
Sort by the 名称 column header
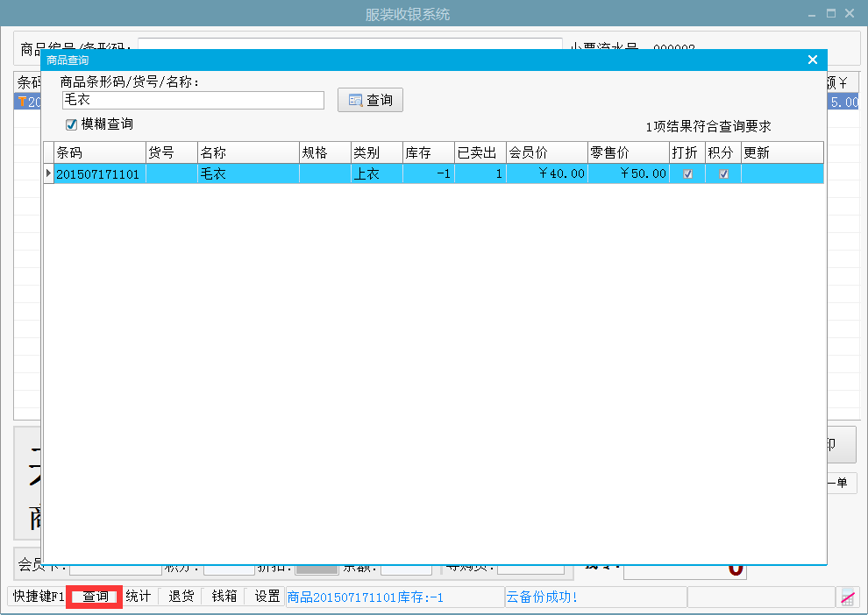(248, 152)
